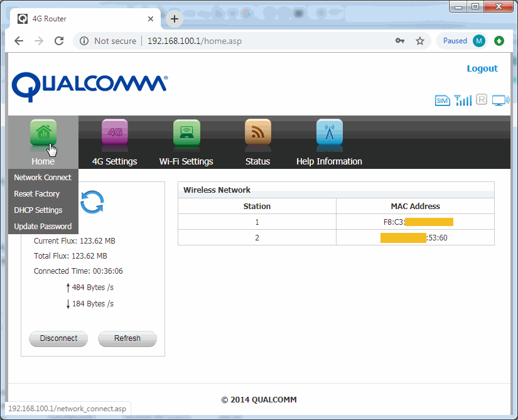Click the Wireless Network table title

[217, 190]
